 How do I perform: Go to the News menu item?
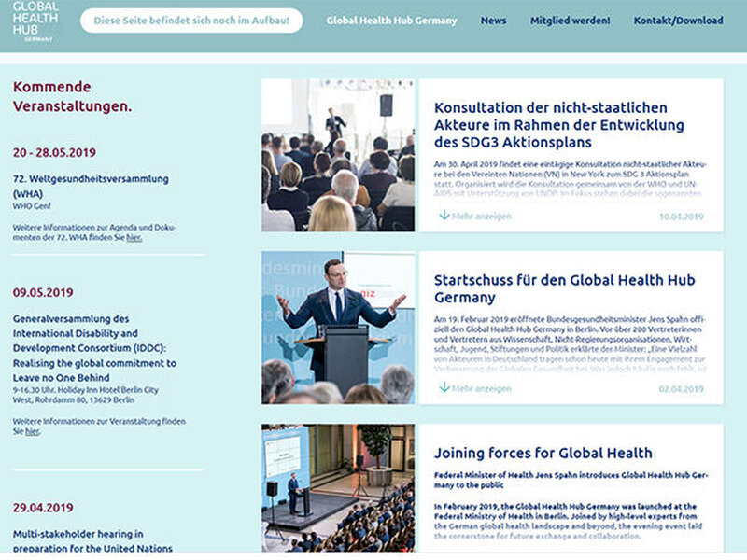coord(493,21)
